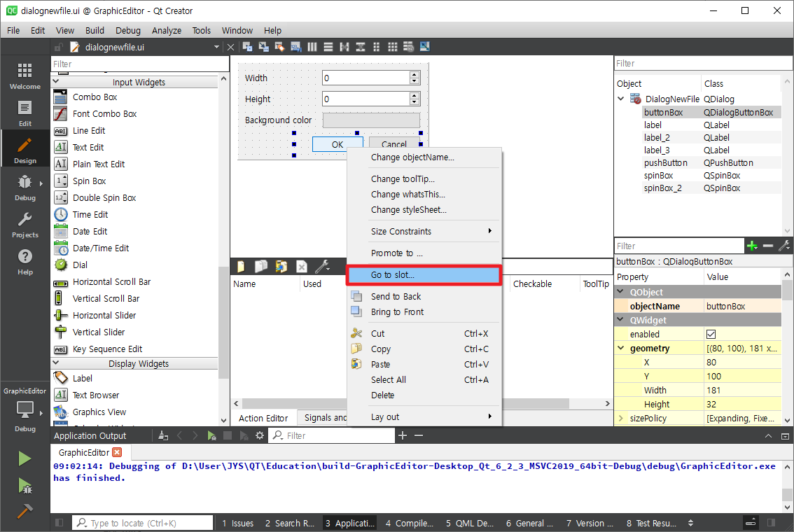
Task: Open Issues output pane
Action: 237,524
